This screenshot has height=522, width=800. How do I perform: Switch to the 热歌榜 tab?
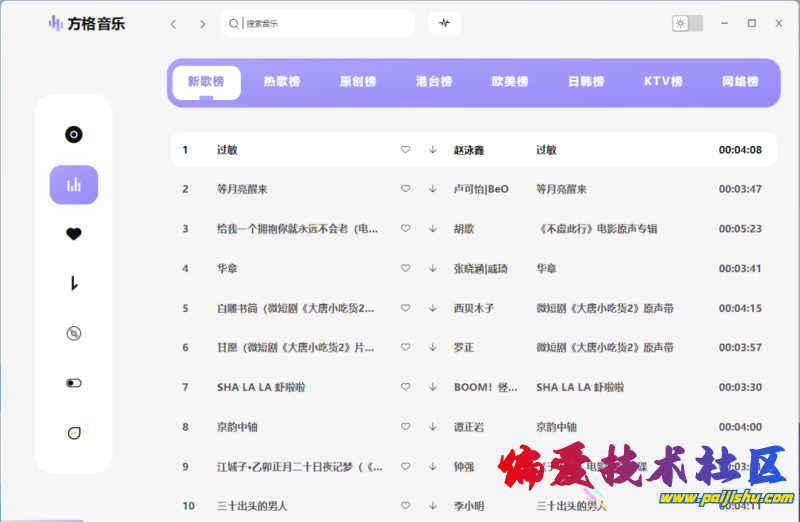tap(281, 82)
